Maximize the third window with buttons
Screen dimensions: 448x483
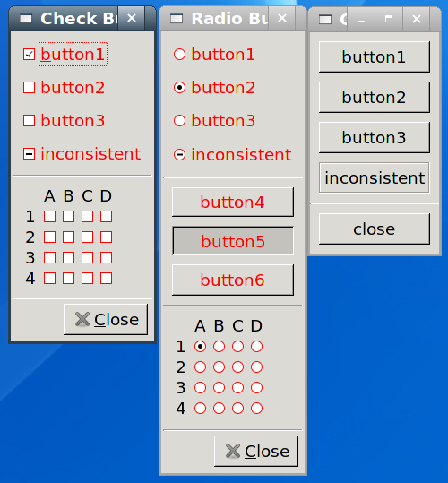(x=389, y=20)
